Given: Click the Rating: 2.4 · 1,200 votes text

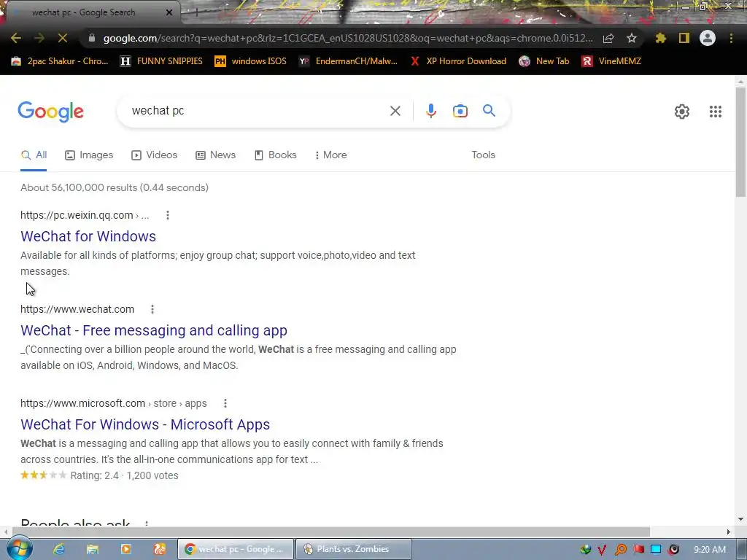Looking at the screenshot, I should pos(124,475).
